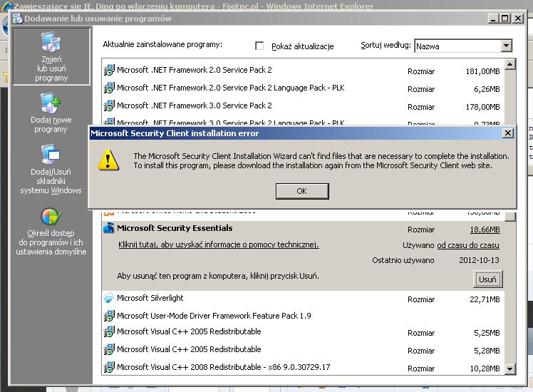533x392 pixels.
Task: Open 'Określ dostęp do programów' settings
Action: 51,232
